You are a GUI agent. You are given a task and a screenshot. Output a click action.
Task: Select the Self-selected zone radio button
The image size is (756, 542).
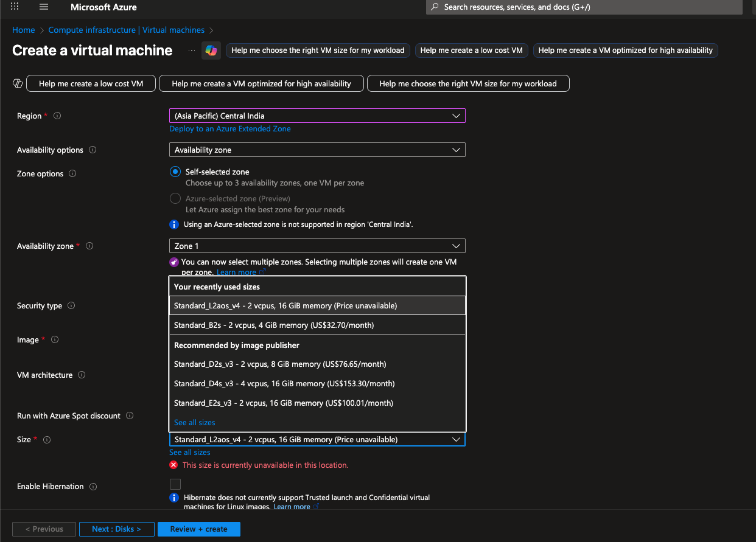pyautogui.click(x=175, y=172)
